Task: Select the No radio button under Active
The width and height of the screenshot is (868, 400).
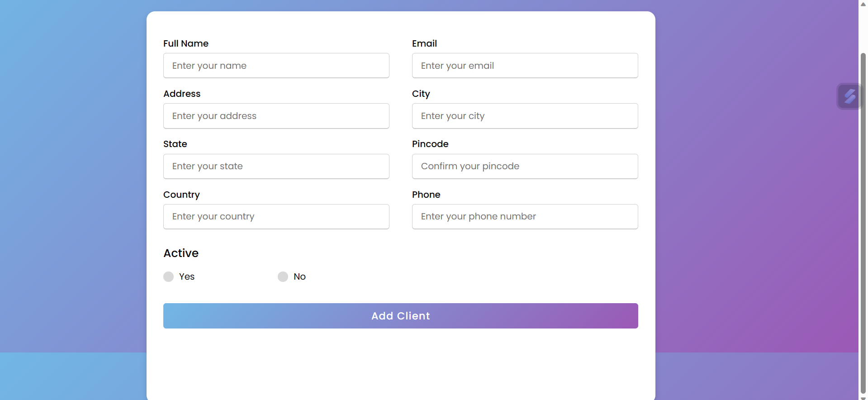Action: point(282,276)
